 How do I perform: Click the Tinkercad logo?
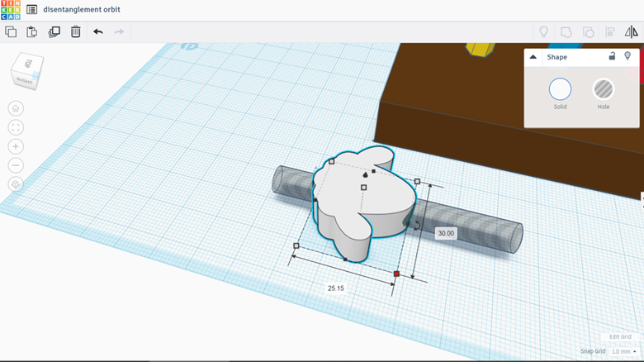coord(11,10)
